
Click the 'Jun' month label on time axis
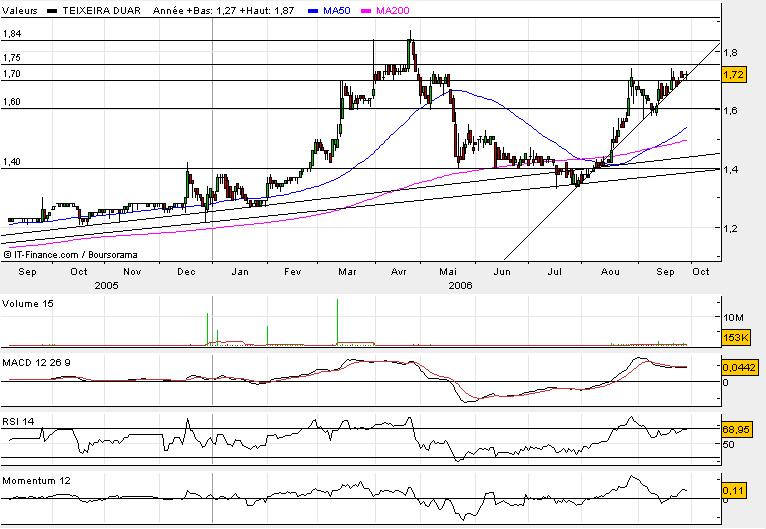pyautogui.click(x=502, y=272)
